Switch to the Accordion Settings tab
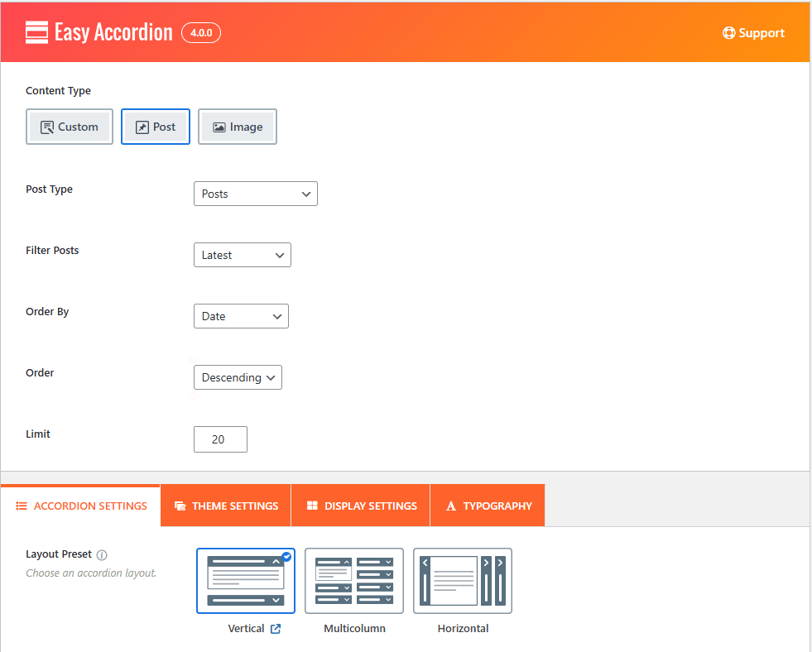Screen dimensions: 812x652 pos(81,506)
